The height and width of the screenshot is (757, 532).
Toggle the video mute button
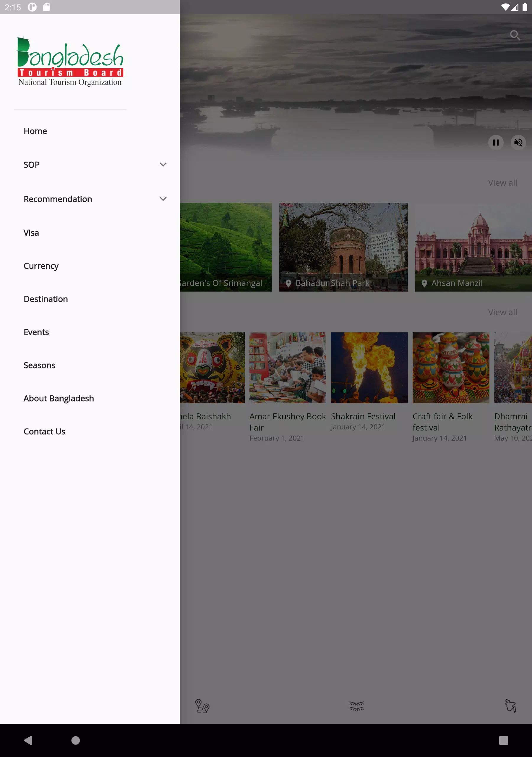[x=518, y=143]
